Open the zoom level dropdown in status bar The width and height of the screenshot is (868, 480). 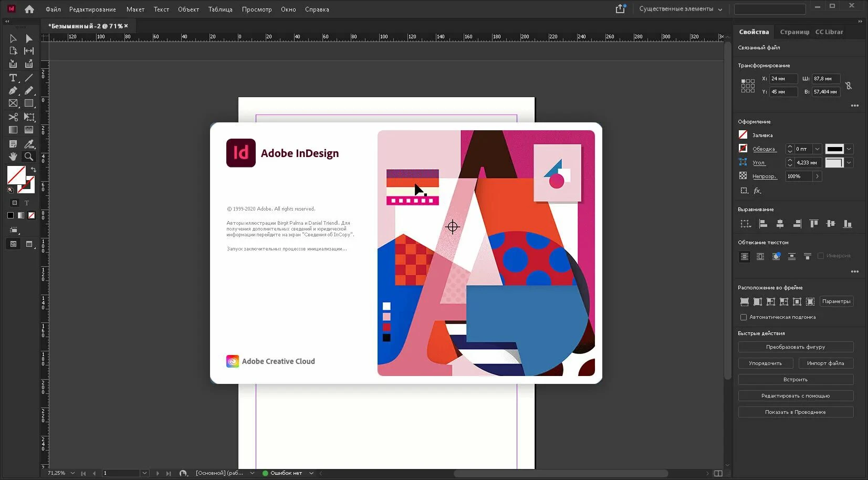point(72,473)
